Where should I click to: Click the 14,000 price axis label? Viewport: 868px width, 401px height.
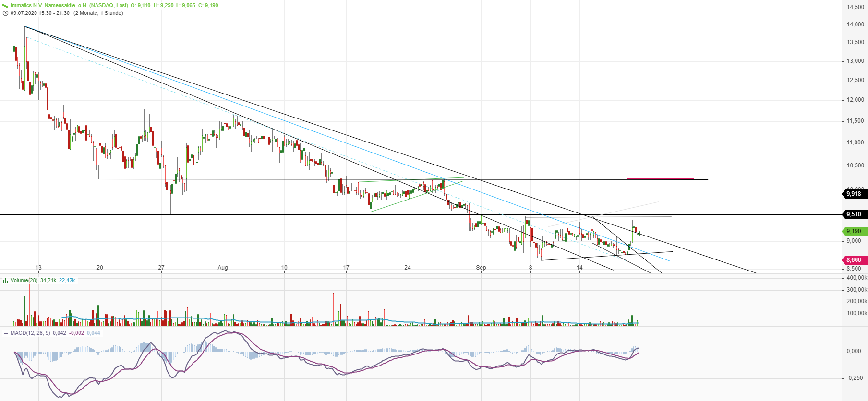click(x=856, y=24)
